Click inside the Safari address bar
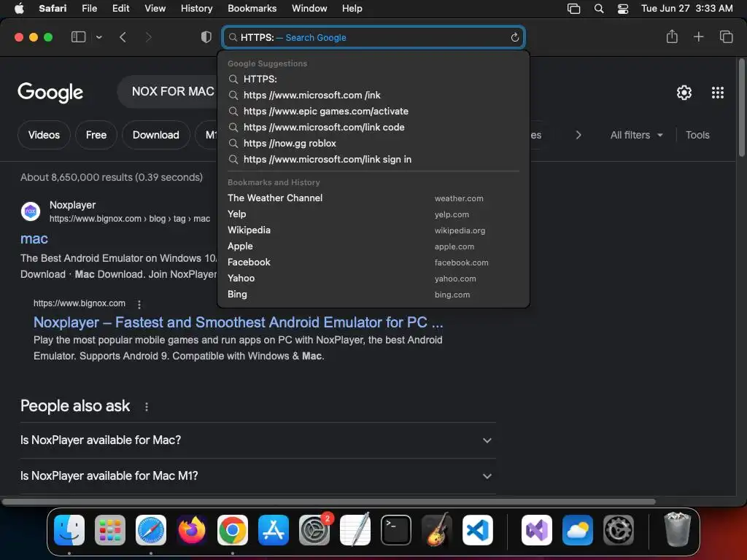The width and height of the screenshot is (747, 560). click(x=373, y=38)
